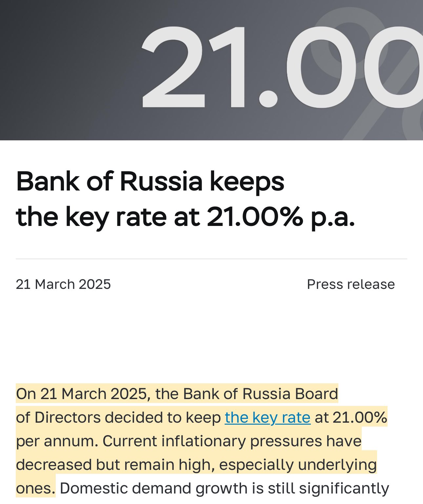Viewport: 423px width, 504px height.
Task: Click "at 21.00%" in the paragraph
Action: coord(351,417)
